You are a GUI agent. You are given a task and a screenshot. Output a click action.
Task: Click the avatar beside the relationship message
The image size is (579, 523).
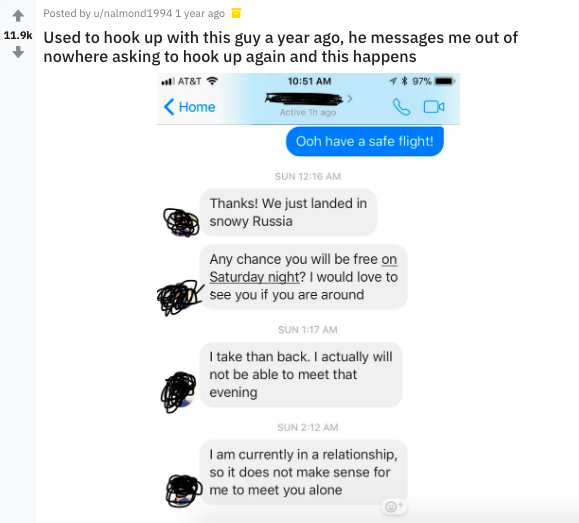point(184,490)
